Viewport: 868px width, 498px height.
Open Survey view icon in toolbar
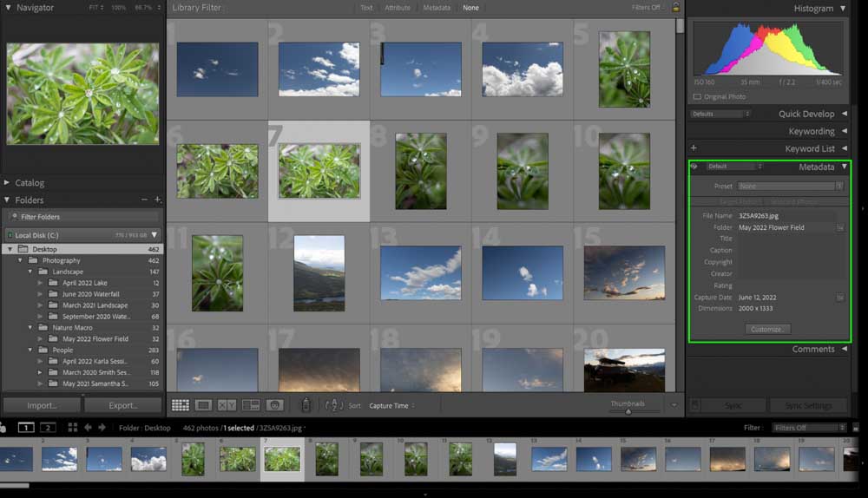point(251,405)
